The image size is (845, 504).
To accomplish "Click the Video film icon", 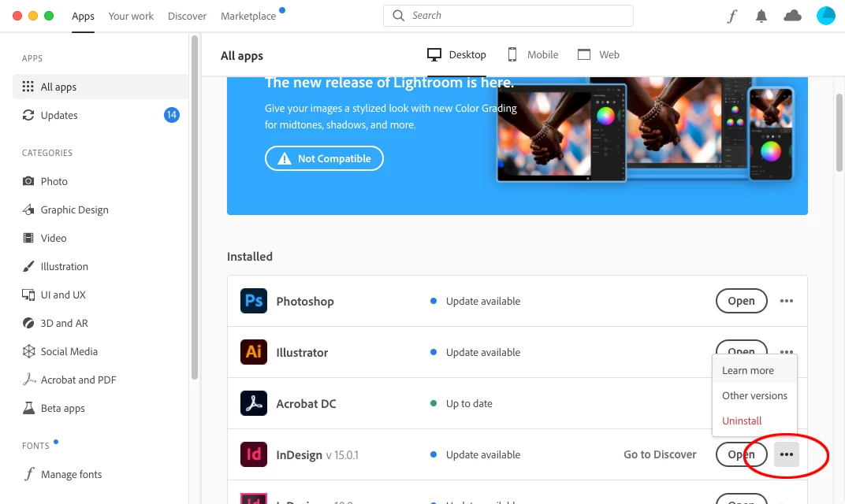I will (x=28, y=238).
